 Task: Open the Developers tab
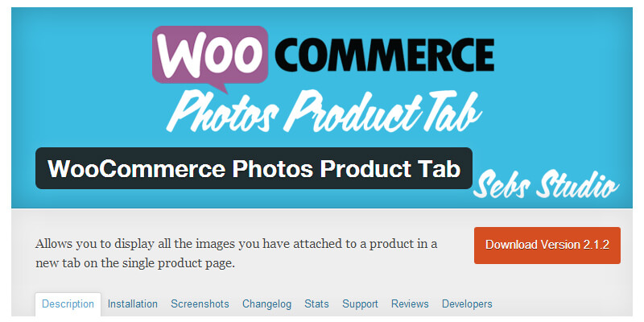pyautogui.click(x=467, y=304)
